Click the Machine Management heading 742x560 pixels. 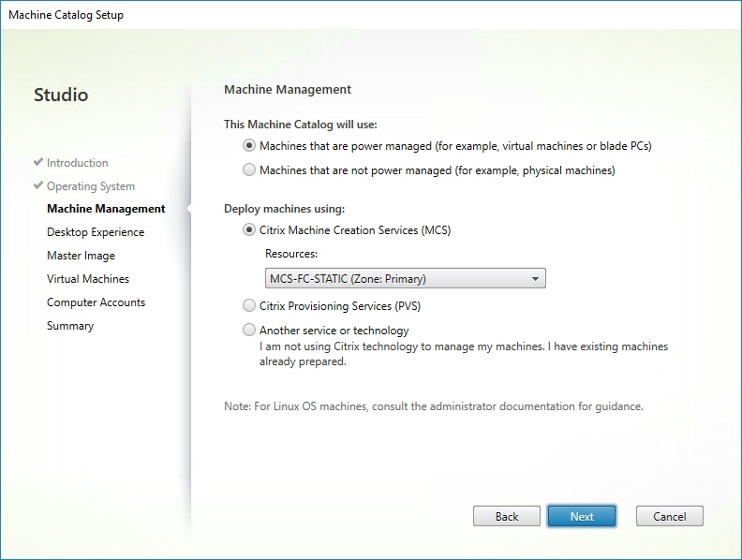click(288, 89)
